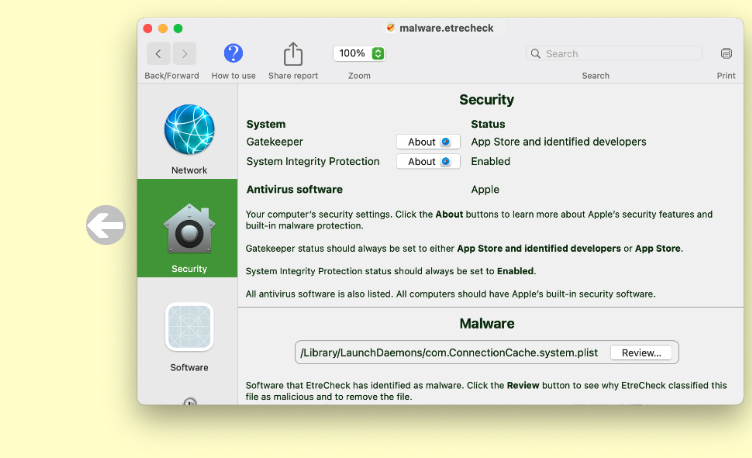The height and width of the screenshot is (458, 752).
Task: Click the 'Apple' antivirus value
Action: point(485,189)
